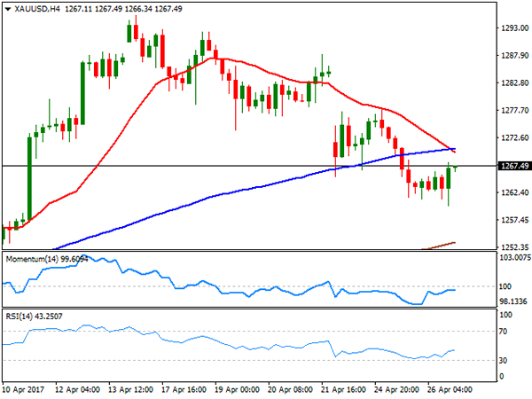The width and height of the screenshot is (532, 399).
Task: Click the 1252.35 price axis label
Action: tap(514, 247)
